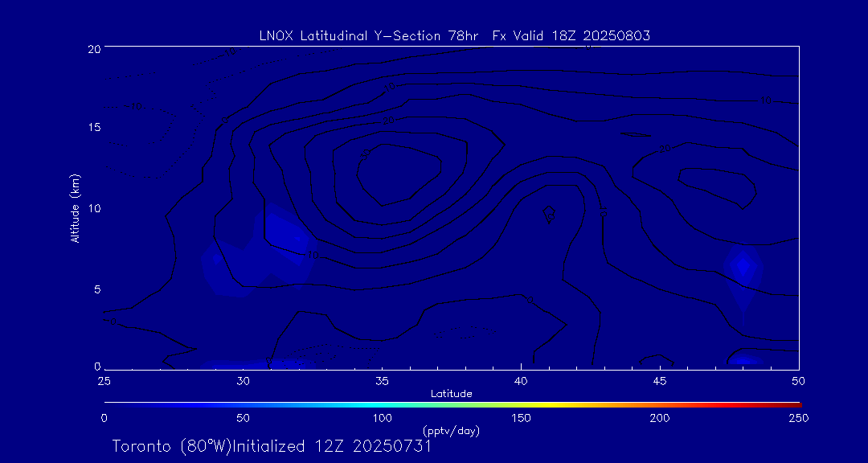Click the 150 label under the color bar
The height and width of the screenshot is (463, 868).
pyautogui.click(x=521, y=418)
